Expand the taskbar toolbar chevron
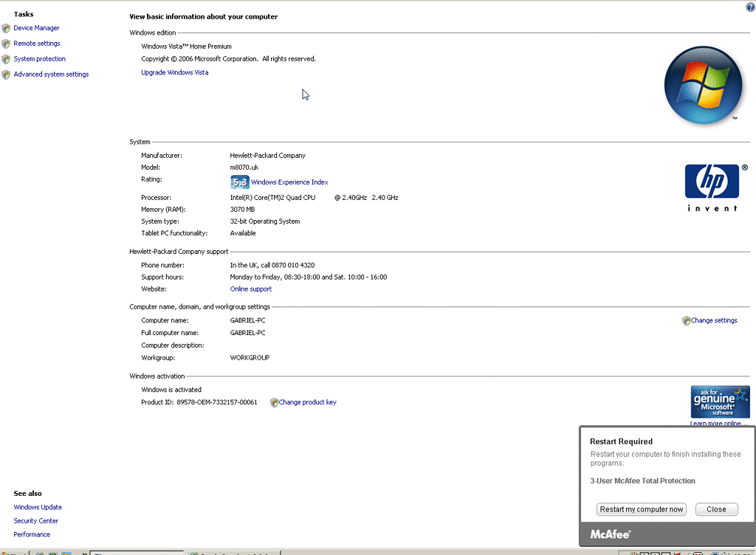 tap(85, 552)
